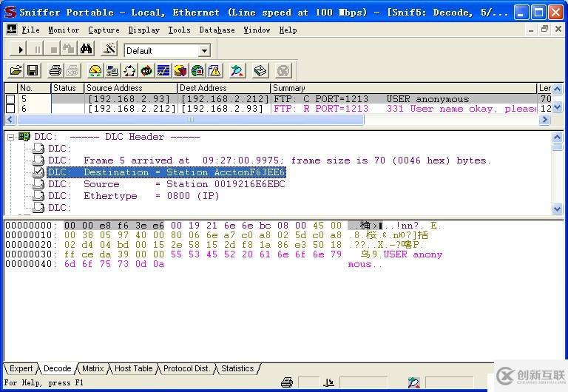Switch to the Host Table tab
The image size is (568, 392).
133,368
